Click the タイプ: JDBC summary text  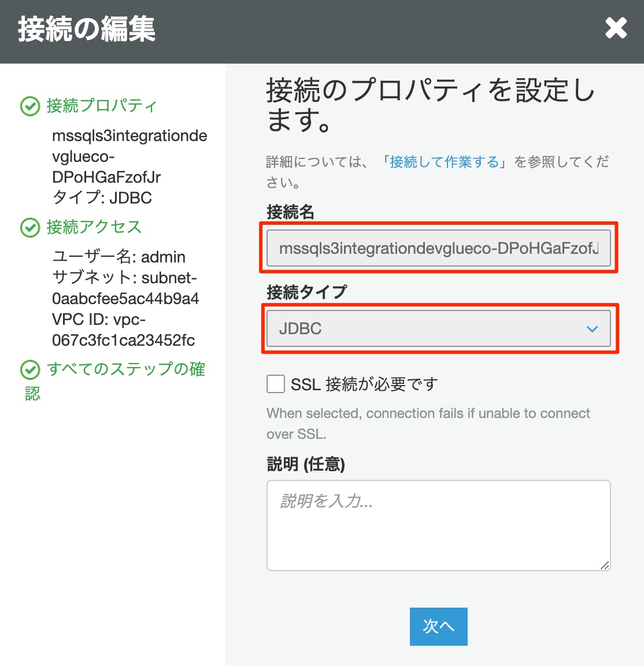(x=102, y=198)
